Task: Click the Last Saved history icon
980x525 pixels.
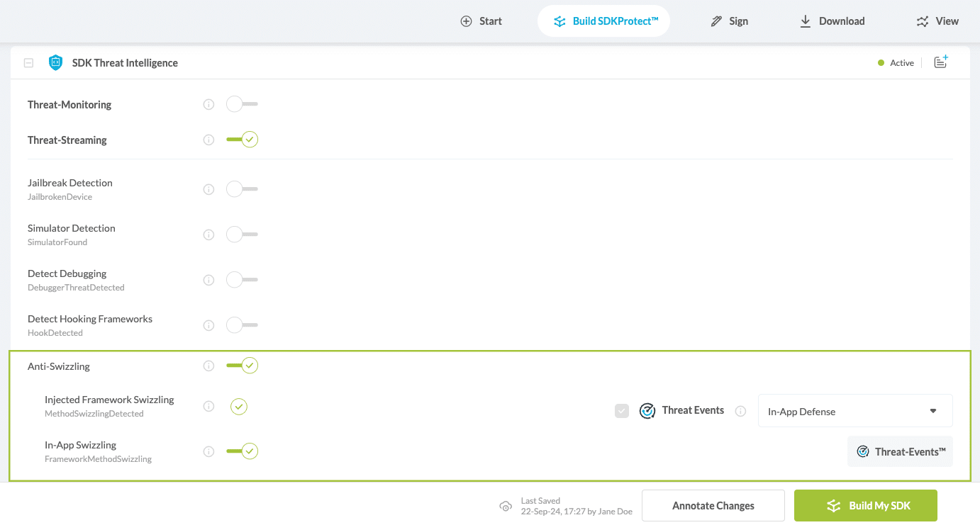Action: (x=506, y=506)
